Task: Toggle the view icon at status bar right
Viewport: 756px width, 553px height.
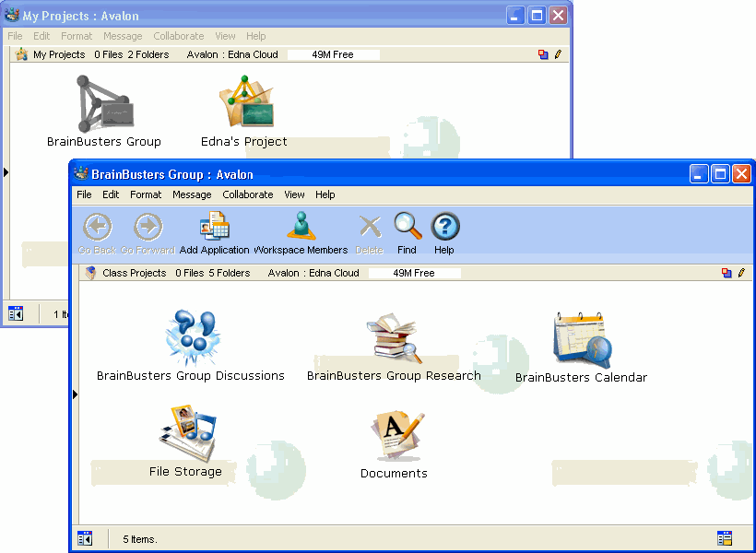Action: pyautogui.click(x=725, y=538)
